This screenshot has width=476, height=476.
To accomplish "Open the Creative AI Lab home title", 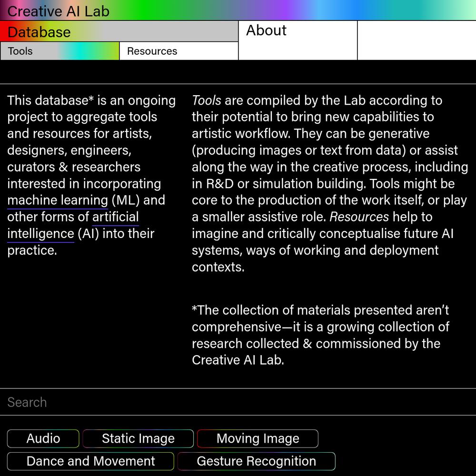I will tap(58, 11).
